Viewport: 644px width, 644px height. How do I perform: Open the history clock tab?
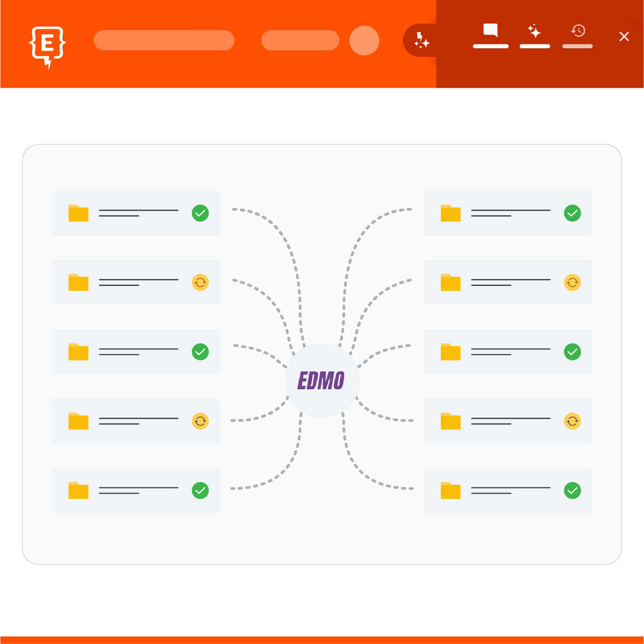(578, 31)
